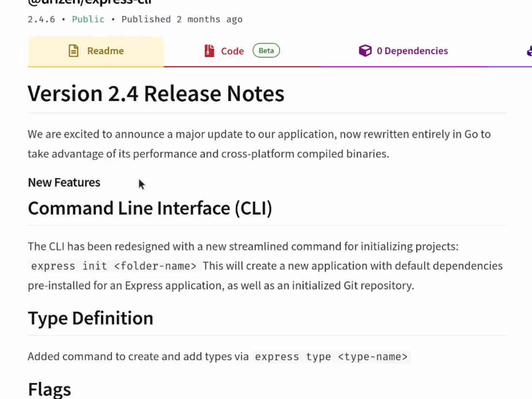The image size is (532, 399).
Task: Click the Version 2.4 Release Notes heading
Action: point(156,93)
